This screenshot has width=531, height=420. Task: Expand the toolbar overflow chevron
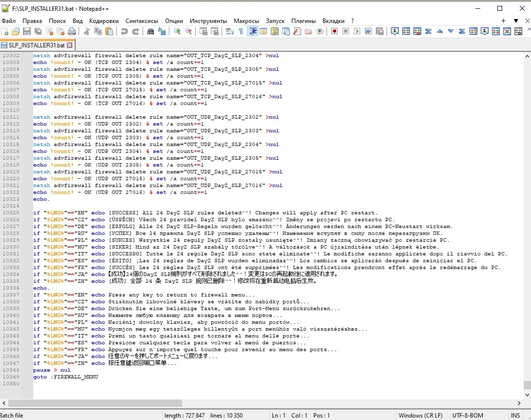[x=529, y=30]
